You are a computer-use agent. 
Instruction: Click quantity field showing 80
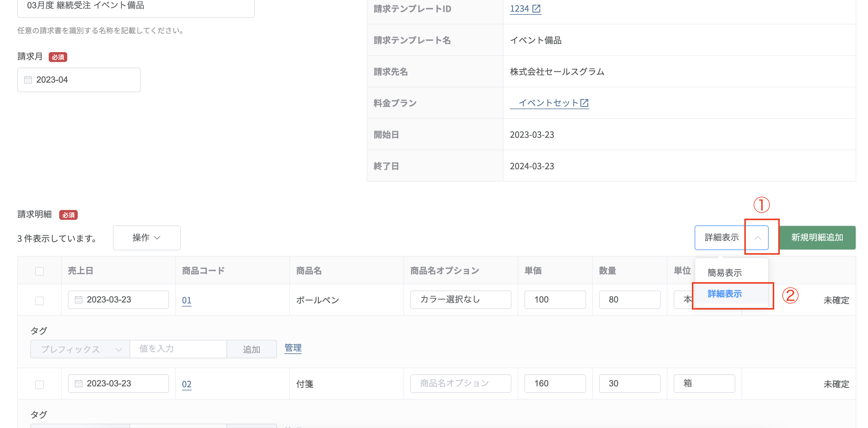click(630, 300)
